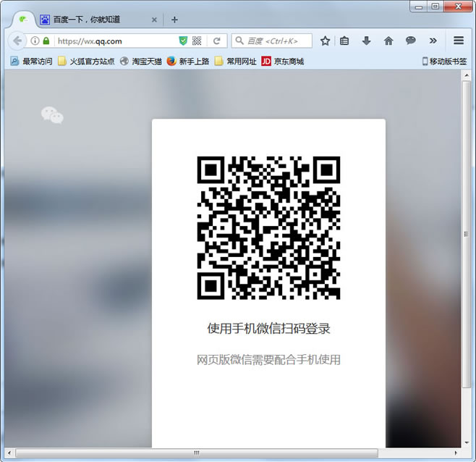This screenshot has width=476, height=462.
Task: Click the WeChat login QR code
Action: (x=268, y=228)
